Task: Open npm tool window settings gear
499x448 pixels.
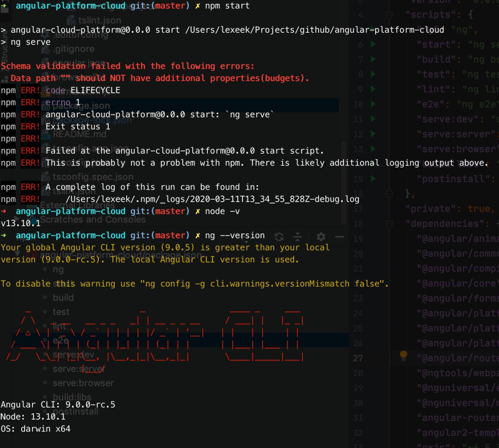Action: pyautogui.click(x=321, y=236)
